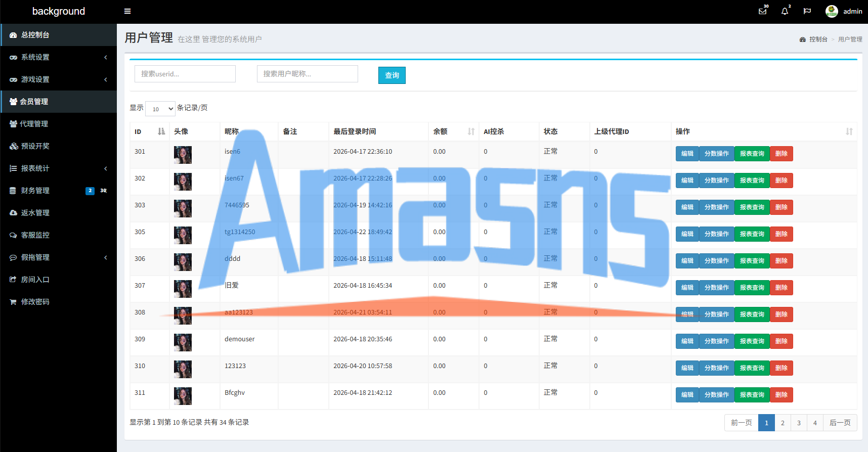Screen dimensions: 868x452
Task: Click the 财务管理 blue badge 2
Action: (x=90, y=191)
